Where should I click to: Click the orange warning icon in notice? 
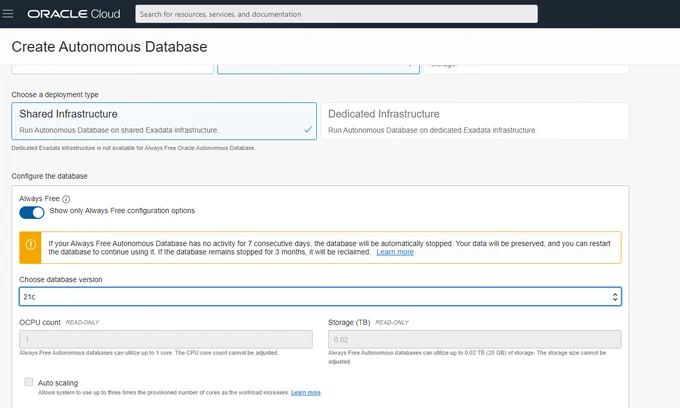point(30,245)
